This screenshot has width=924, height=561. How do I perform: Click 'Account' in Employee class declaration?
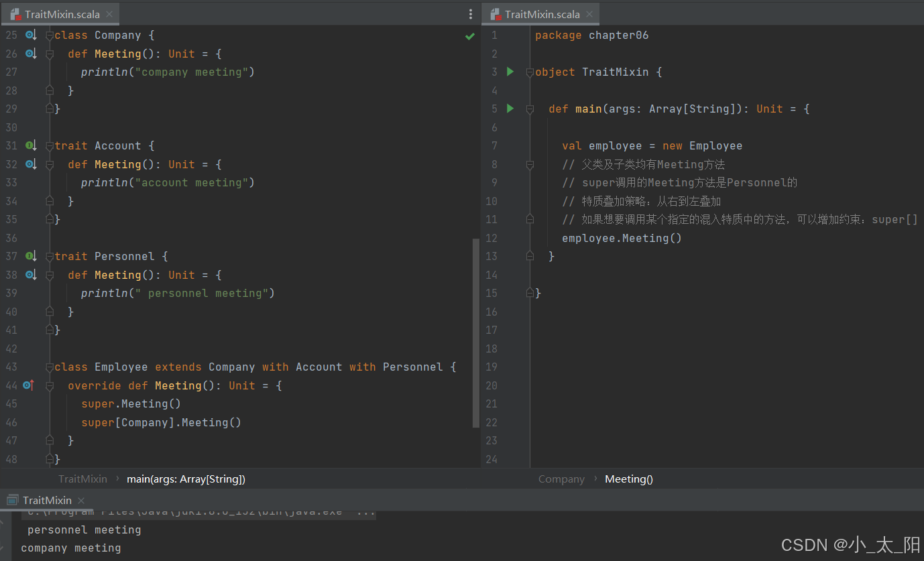[x=319, y=367]
